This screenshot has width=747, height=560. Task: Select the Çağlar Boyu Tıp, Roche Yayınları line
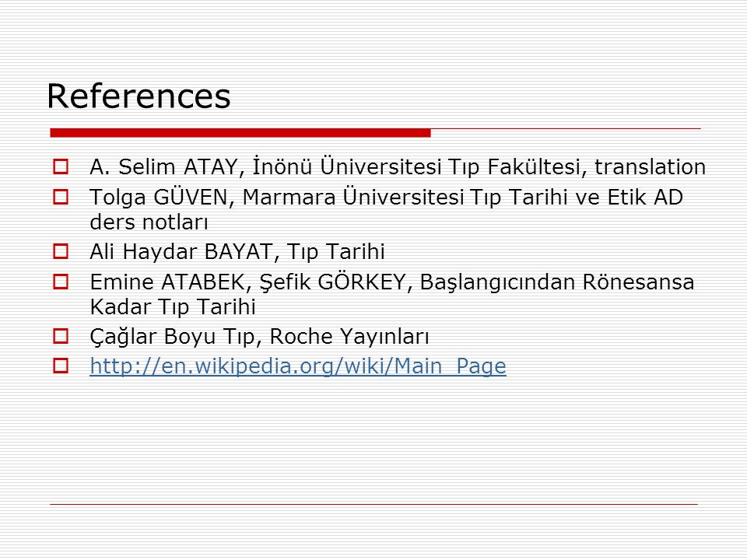coord(259,337)
